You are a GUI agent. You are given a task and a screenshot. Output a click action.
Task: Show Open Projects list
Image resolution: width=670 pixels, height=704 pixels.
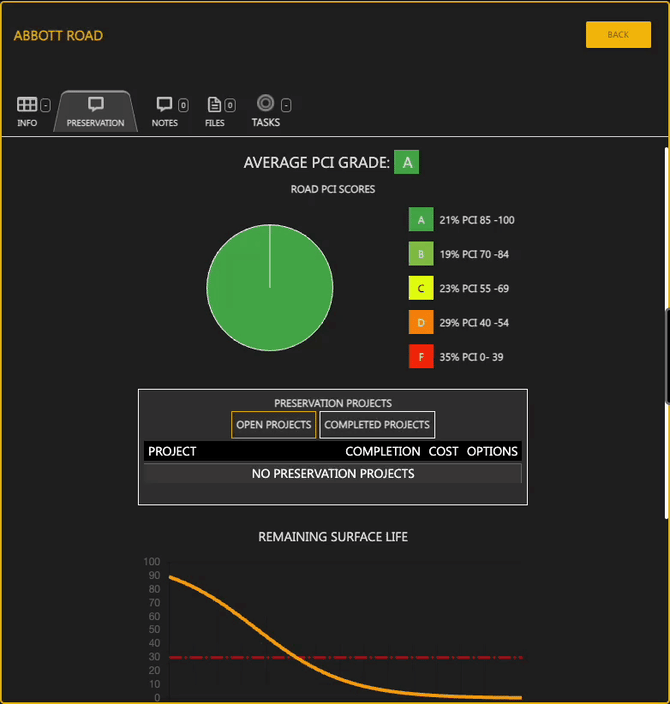273,425
